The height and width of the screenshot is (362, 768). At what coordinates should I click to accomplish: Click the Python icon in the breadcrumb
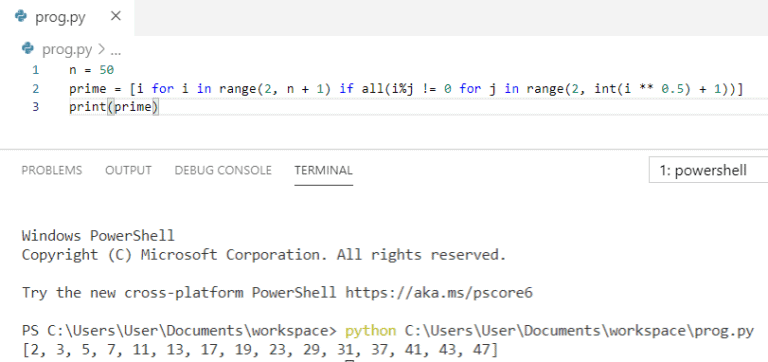pyautogui.click(x=28, y=48)
